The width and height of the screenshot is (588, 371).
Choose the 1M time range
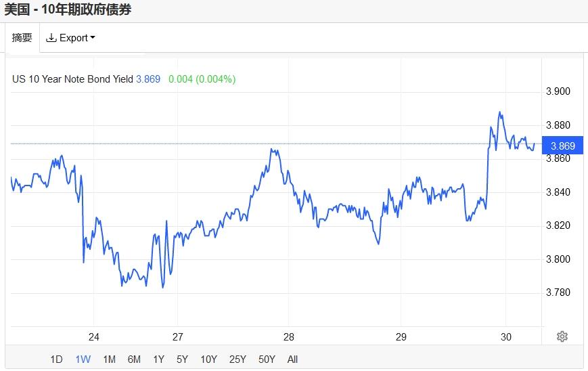point(109,359)
